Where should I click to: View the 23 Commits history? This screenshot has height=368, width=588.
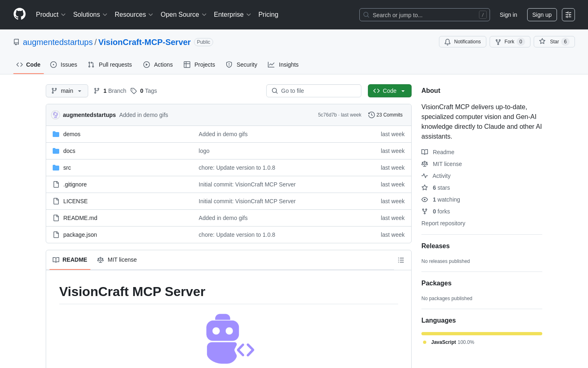point(385,115)
